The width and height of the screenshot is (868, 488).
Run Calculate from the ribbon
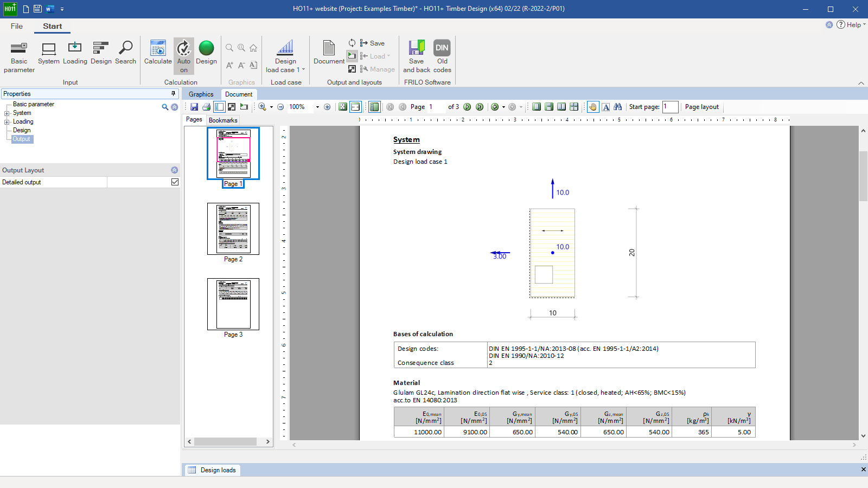(158, 53)
